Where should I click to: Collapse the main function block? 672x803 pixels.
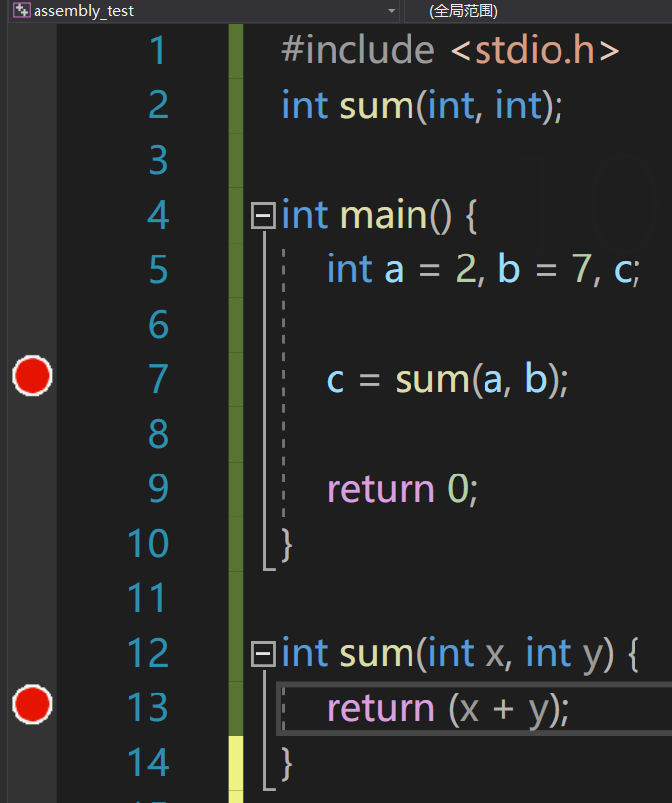(263, 215)
